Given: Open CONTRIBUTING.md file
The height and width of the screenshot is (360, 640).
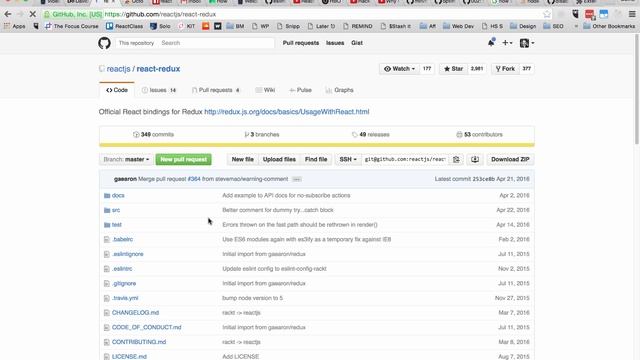Looking at the screenshot, I should pyautogui.click(x=139, y=342).
